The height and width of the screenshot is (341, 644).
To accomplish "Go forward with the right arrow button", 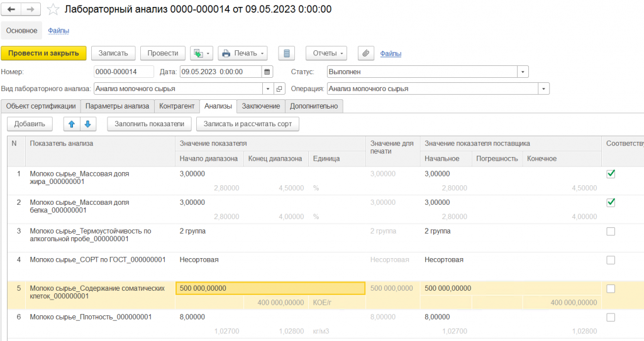I will pyautogui.click(x=30, y=9).
